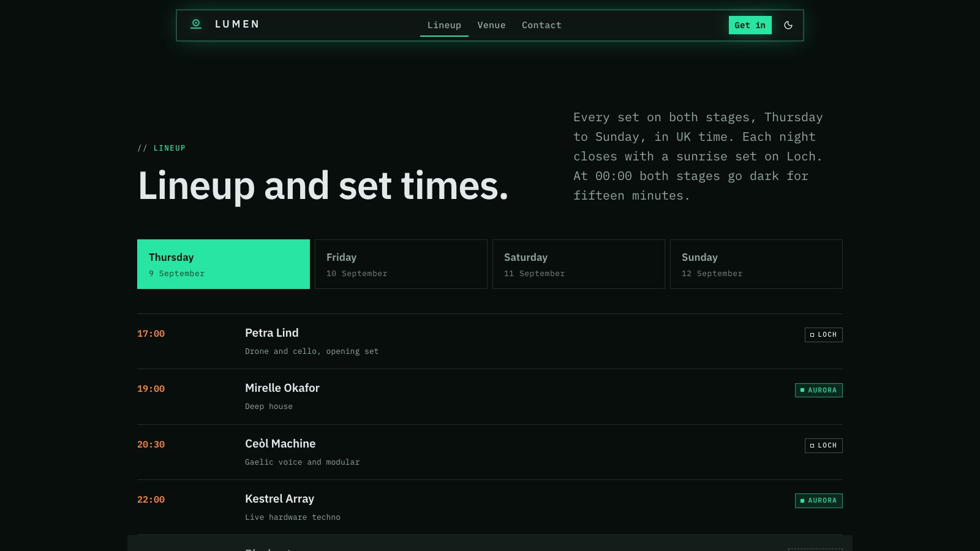Show the Sunday 12 September lineup

tap(756, 264)
